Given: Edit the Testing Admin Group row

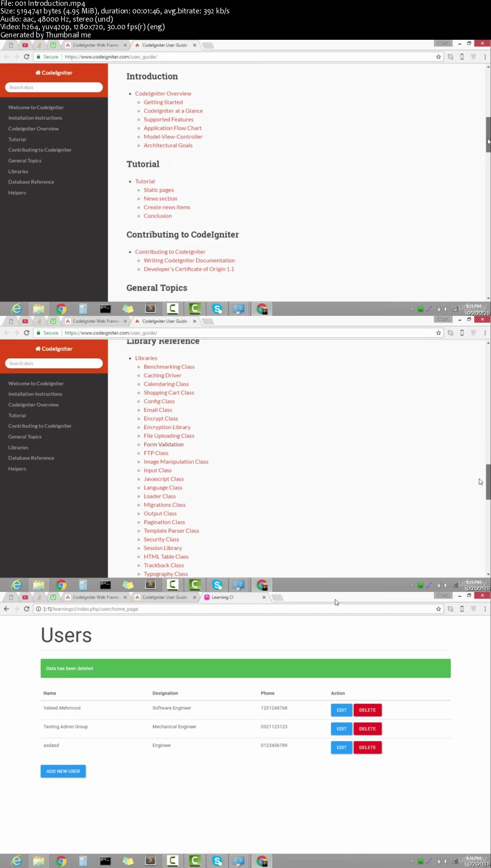Looking at the screenshot, I should [341, 729].
